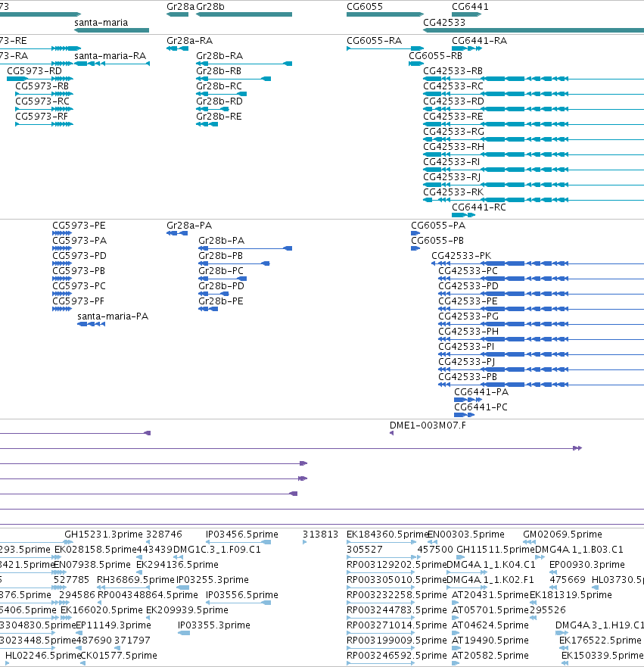Select protein CG5973-PF
Image resolution: width=644 pixels, height=667 pixels.
click(62, 309)
